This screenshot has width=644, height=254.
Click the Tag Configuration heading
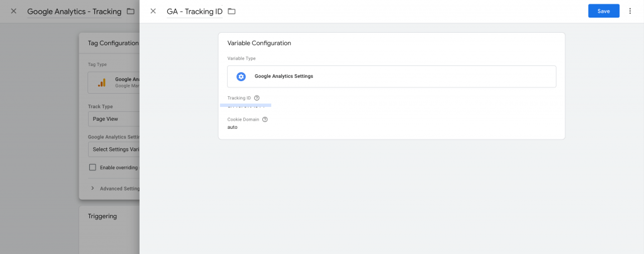[x=113, y=43]
